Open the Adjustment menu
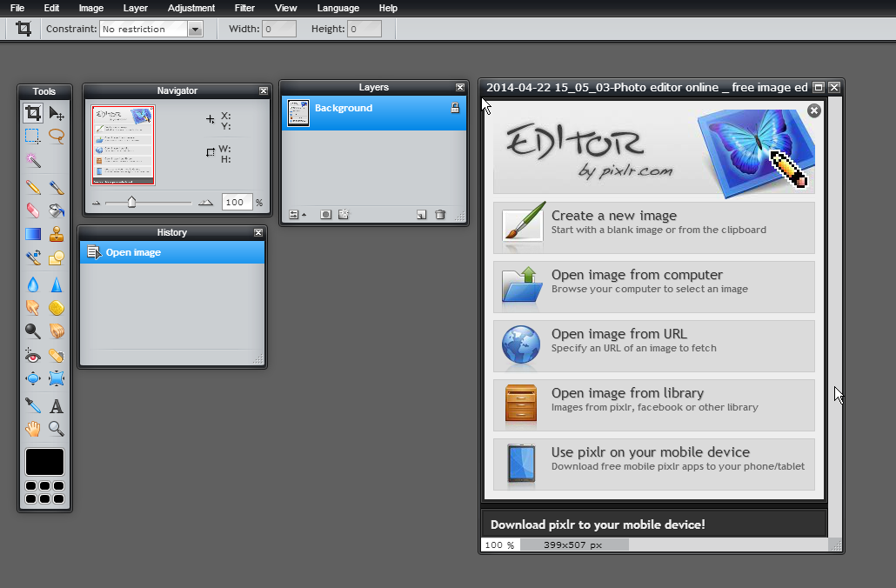The height and width of the screenshot is (588, 896). (x=191, y=8)
